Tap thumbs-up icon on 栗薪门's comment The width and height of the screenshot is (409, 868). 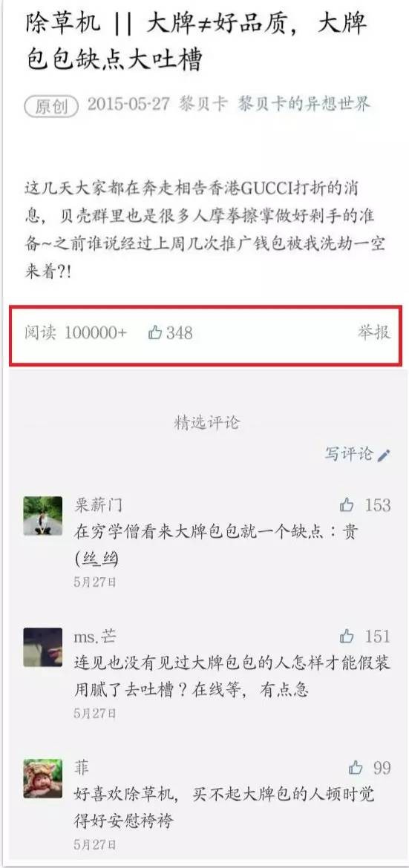347,505
